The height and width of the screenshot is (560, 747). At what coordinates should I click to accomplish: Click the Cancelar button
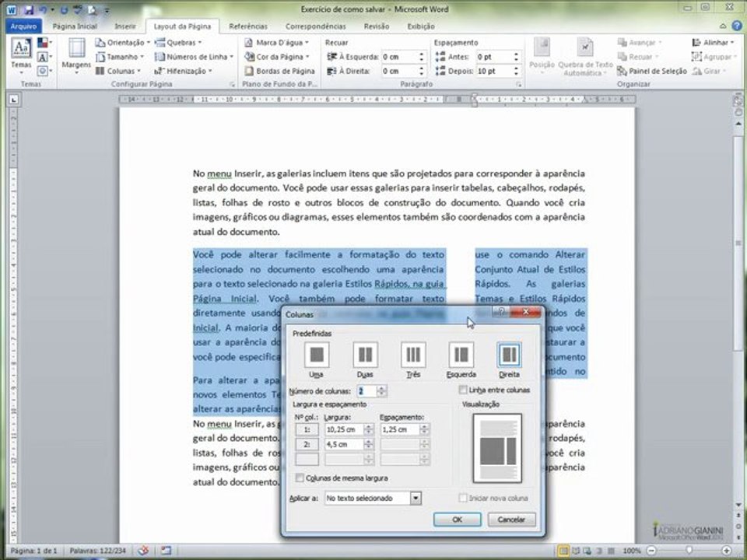[511, 520]
